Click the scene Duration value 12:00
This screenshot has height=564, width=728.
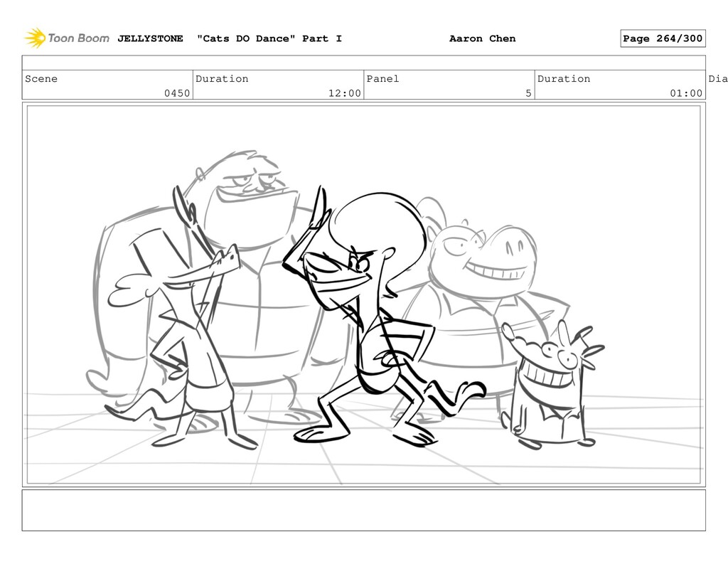coord(345,93)
